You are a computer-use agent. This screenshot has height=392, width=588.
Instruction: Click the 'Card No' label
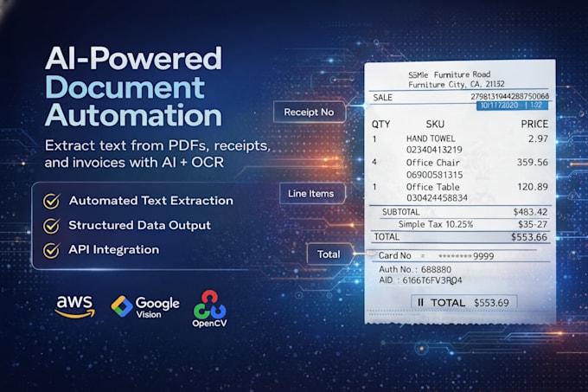tap(395, 255)
